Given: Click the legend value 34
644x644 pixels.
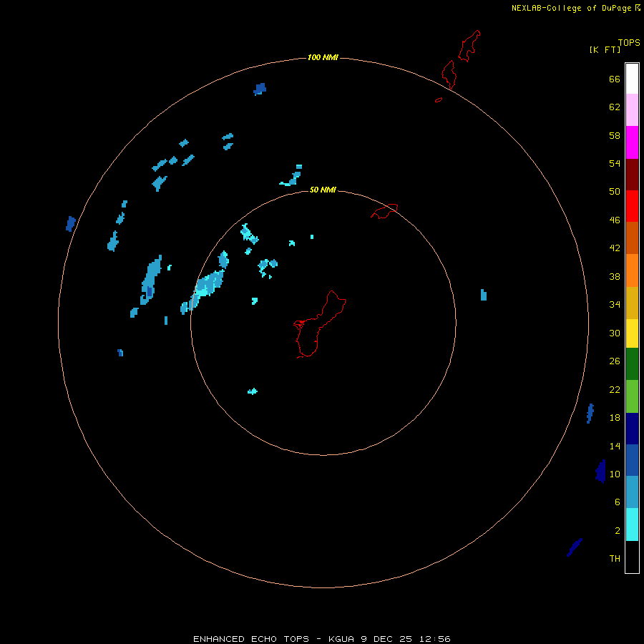Looking at the screenshot, I should (615, 305).
